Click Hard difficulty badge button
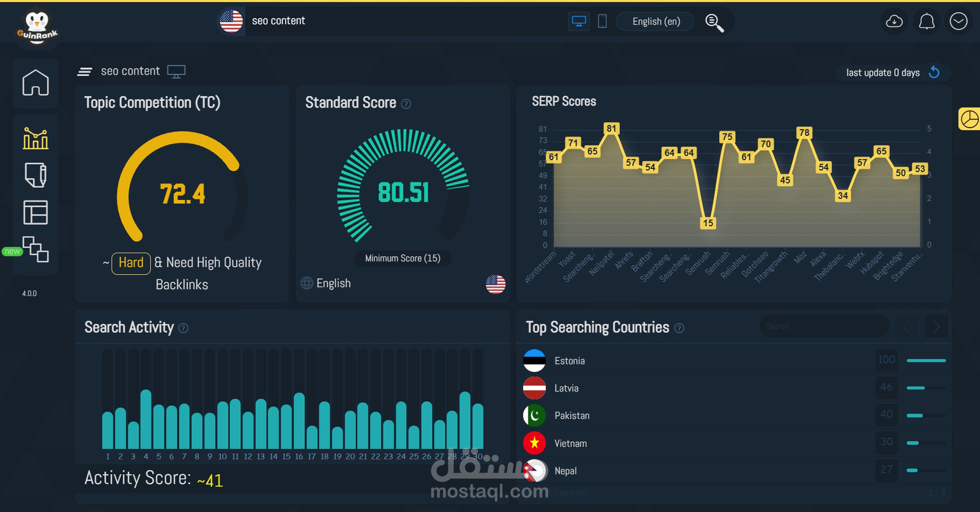The height and width of the screenshot is (512, 980). [x=130, y=262]
